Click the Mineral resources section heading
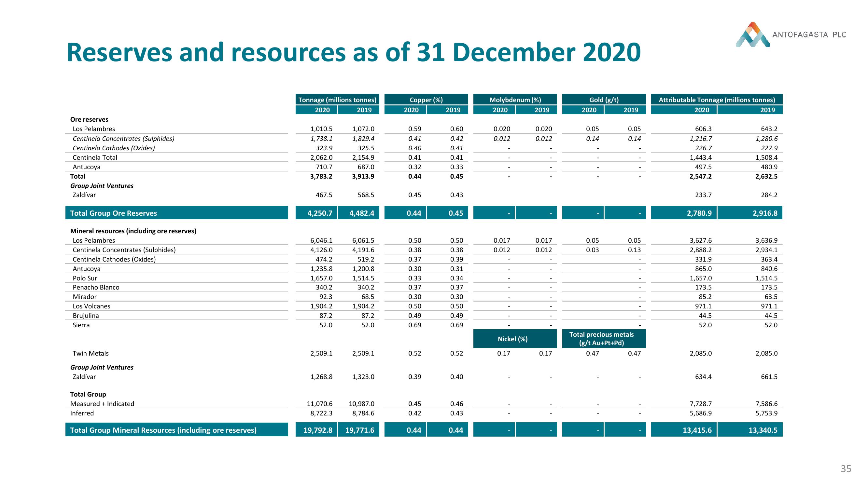868x488 pixels. tap(133, 231)
